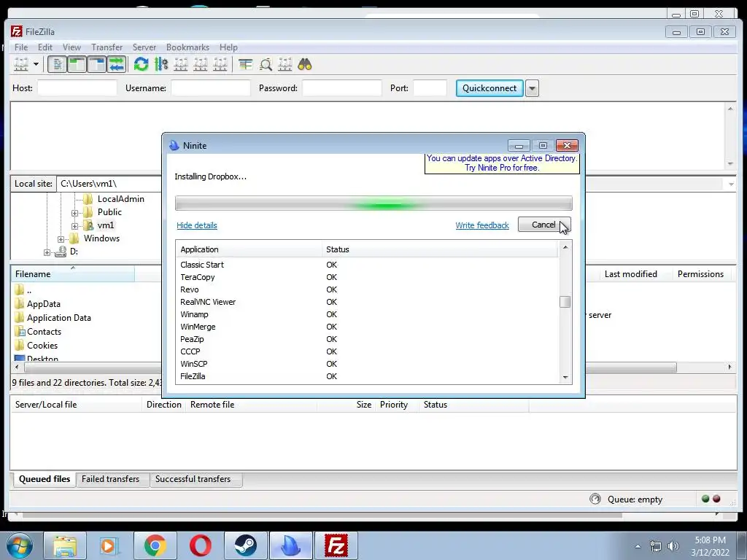Select Classic Start row in Ninite list
Screen dimensions: 747x560
point(367,265)
